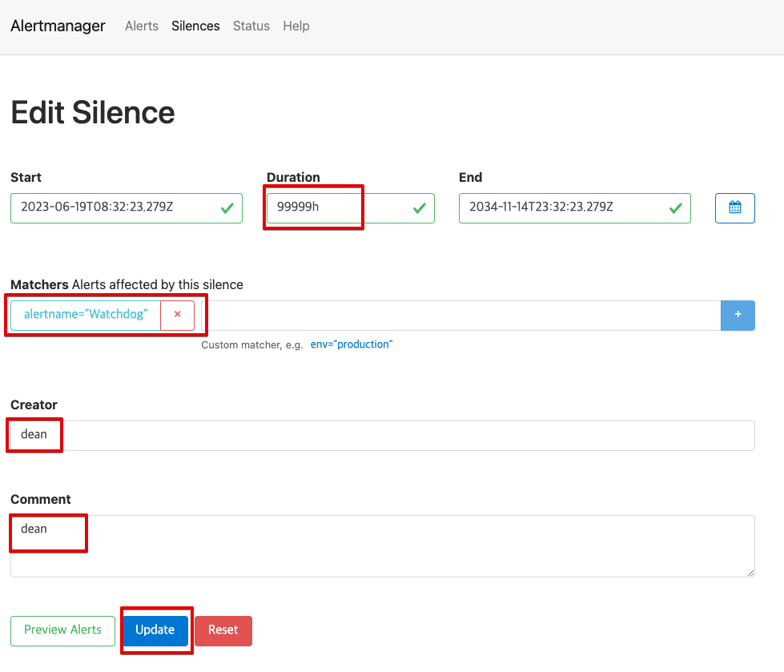The image size is (784, 672).
Task: Add matcher with the plus button
Action: pyautogui.click(x=738, y=315)
